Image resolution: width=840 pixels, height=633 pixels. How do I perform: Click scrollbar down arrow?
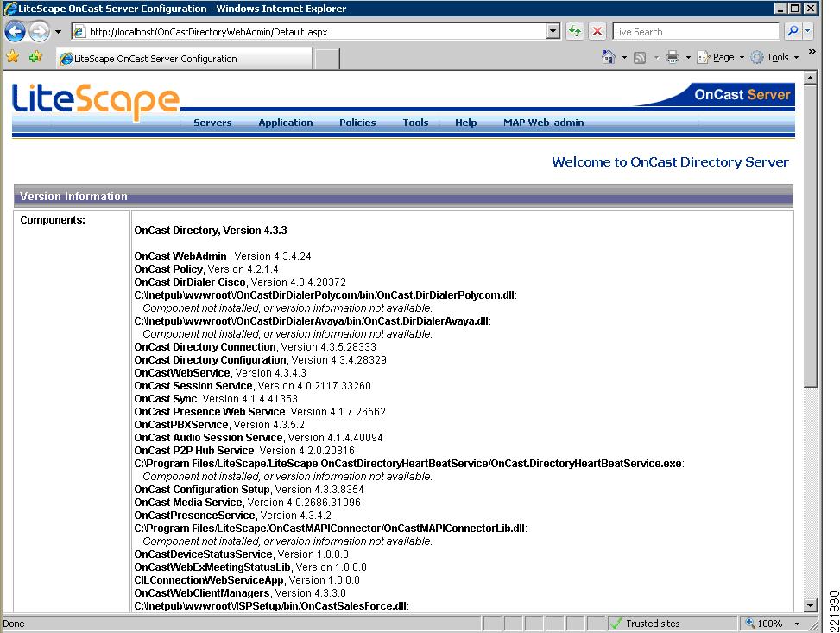pyautogui.click(x=810, y=605)
